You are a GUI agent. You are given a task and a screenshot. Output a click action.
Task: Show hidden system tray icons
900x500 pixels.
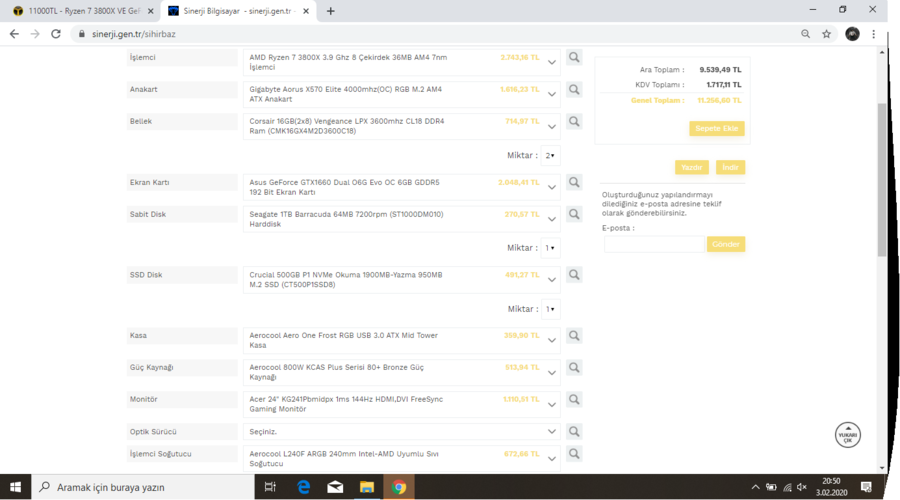click(755, 487)
